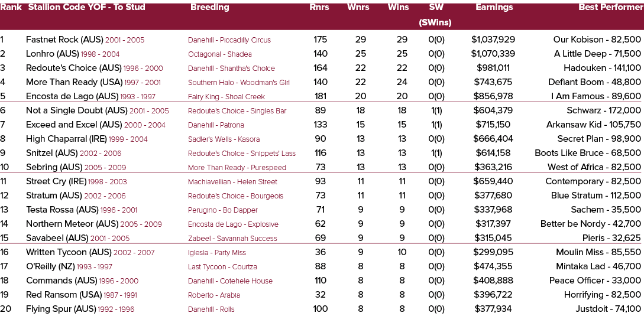Select stallion Fastnet Rock (AUS)

65,40
